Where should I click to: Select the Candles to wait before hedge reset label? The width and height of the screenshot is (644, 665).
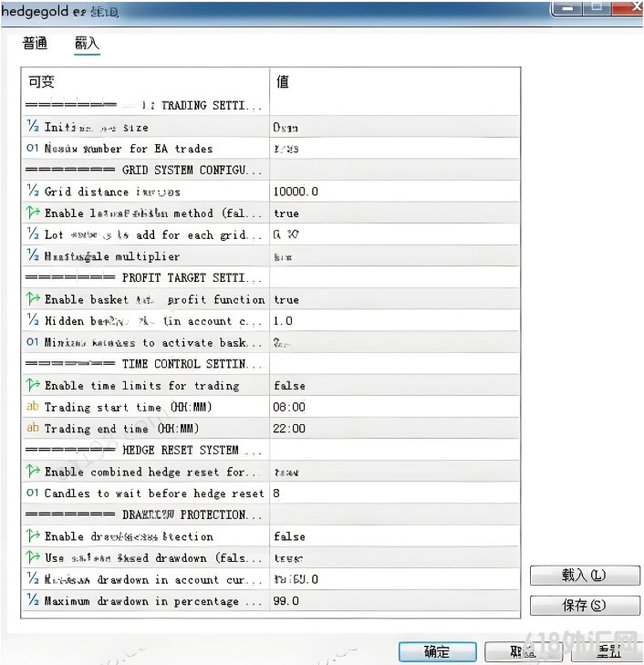pyautogui.click(x=154, y=494)
